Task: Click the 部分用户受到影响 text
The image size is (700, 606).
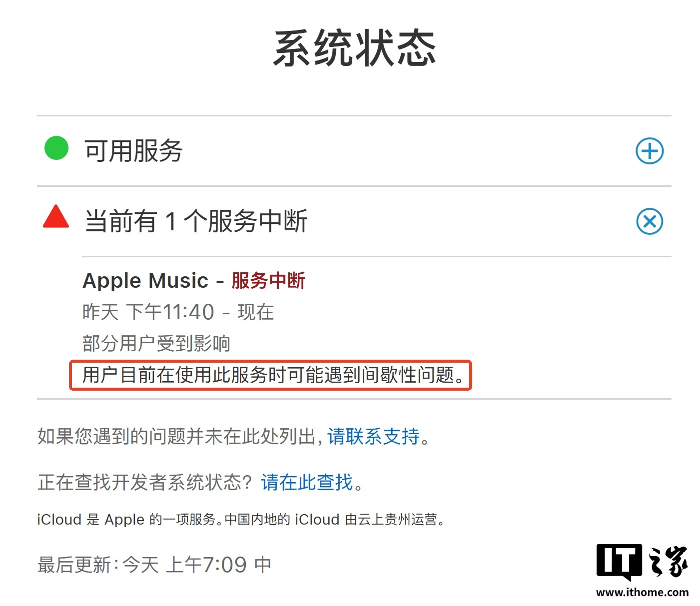Action: click(x=156, y=344)
